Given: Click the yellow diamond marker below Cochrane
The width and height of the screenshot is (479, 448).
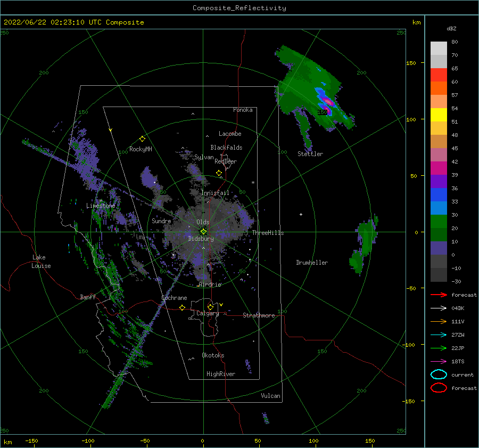Looking at the screenshot, I should (x=183, y=307).
